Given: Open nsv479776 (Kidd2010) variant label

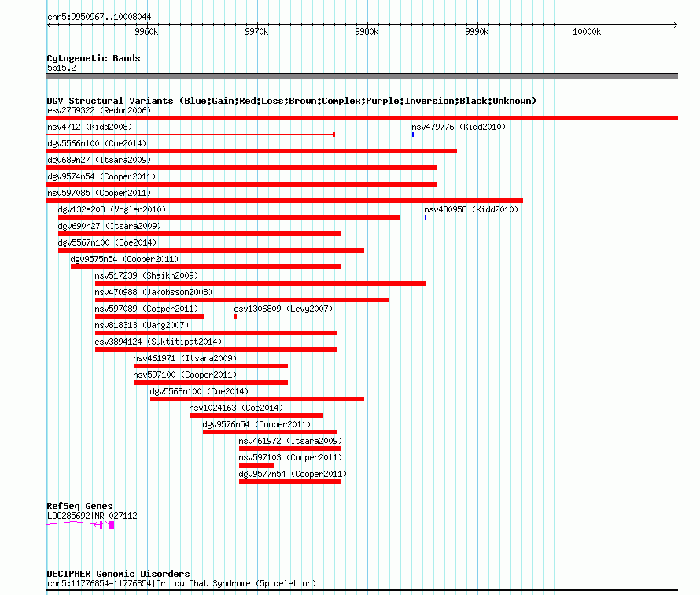Looking at the screenshot, I should click(459, 127).
